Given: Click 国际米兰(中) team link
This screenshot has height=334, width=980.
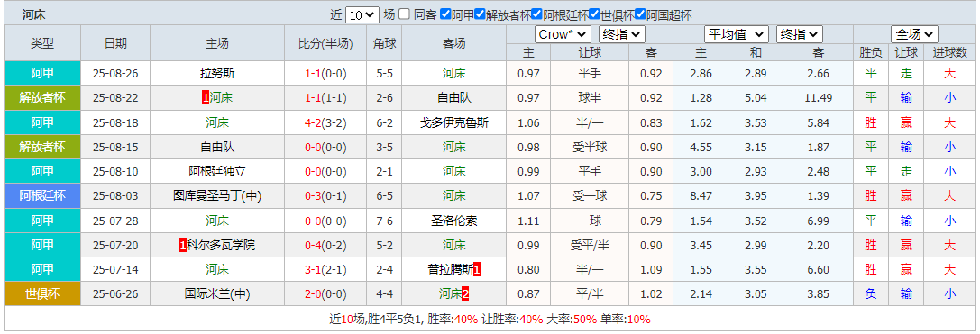Looking at the screenshot, I should pos(217,294).
